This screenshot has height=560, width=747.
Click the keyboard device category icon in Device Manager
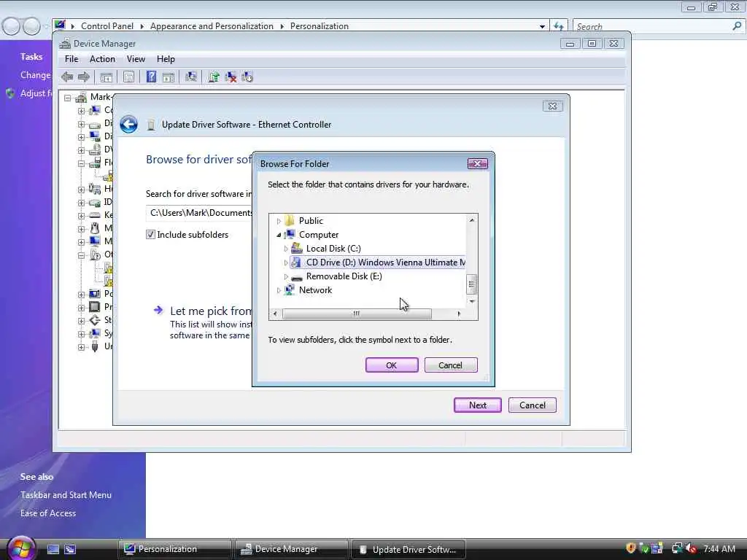coord(95,215)
